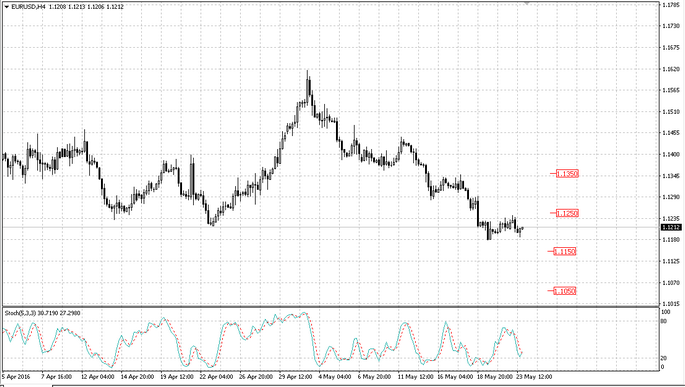Click the 1.1015 value on price scale
The image size is (685, 387).
[x=671, y=304]
